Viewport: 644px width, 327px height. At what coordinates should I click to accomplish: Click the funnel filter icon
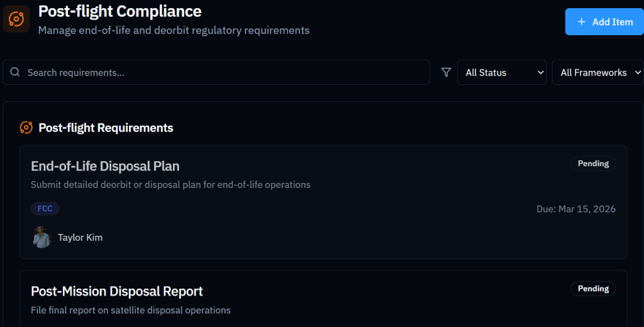(446, 72)
